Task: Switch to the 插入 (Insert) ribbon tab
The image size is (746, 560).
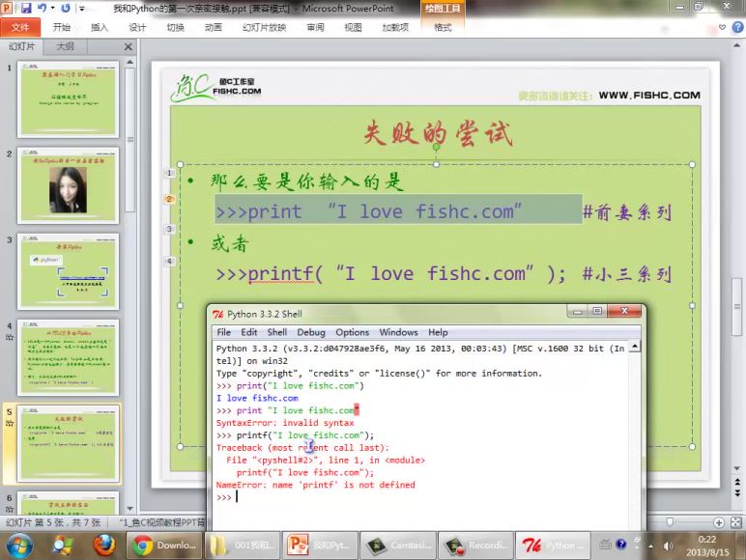Action: coord(100,28)
